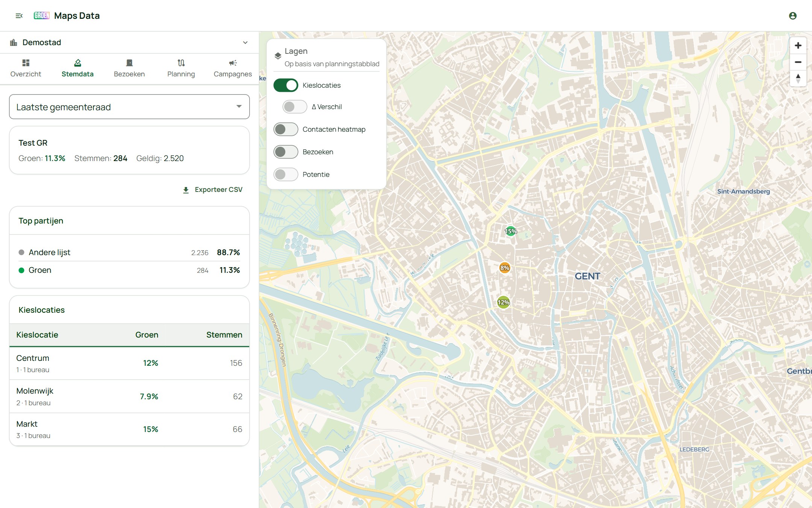The image size is (812, 508).
Task: Zoom in on the map
Action: click(798, 46)
